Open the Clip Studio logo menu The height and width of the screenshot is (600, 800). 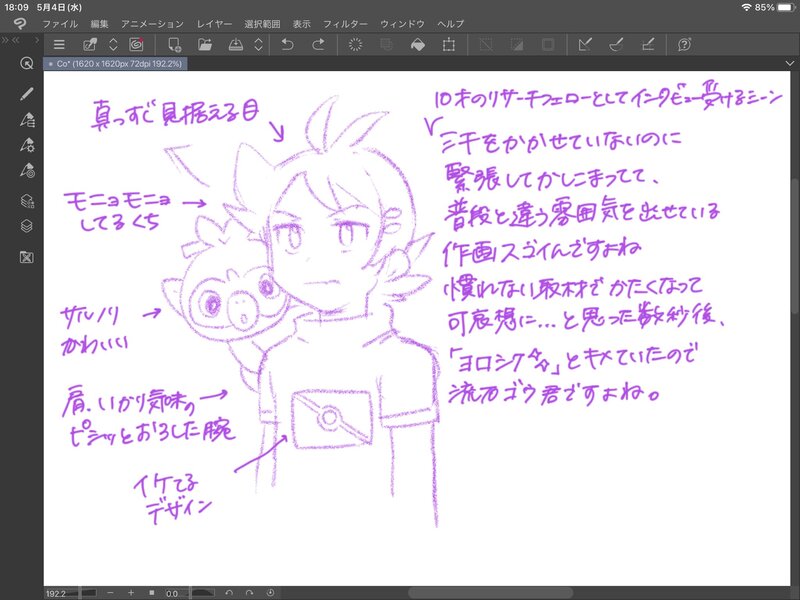point(20,23)
